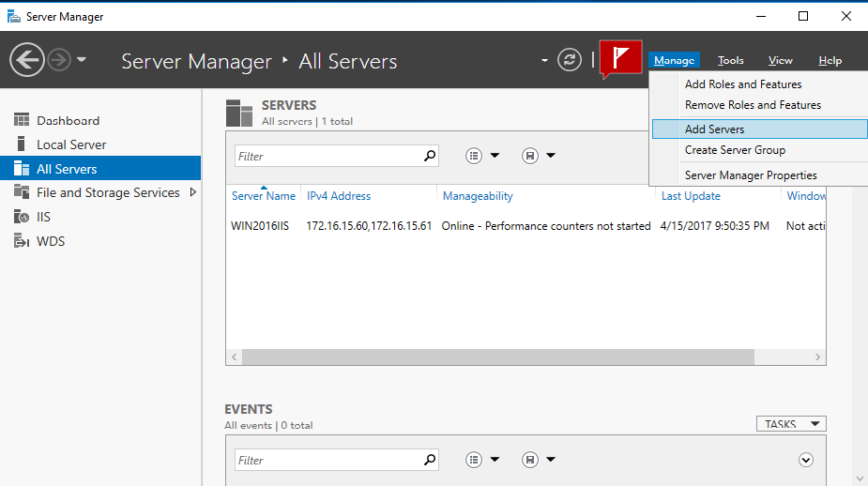Open Servers list criteria options icon
This screenshot has width=868, height=486.
[x=474, y=156]
